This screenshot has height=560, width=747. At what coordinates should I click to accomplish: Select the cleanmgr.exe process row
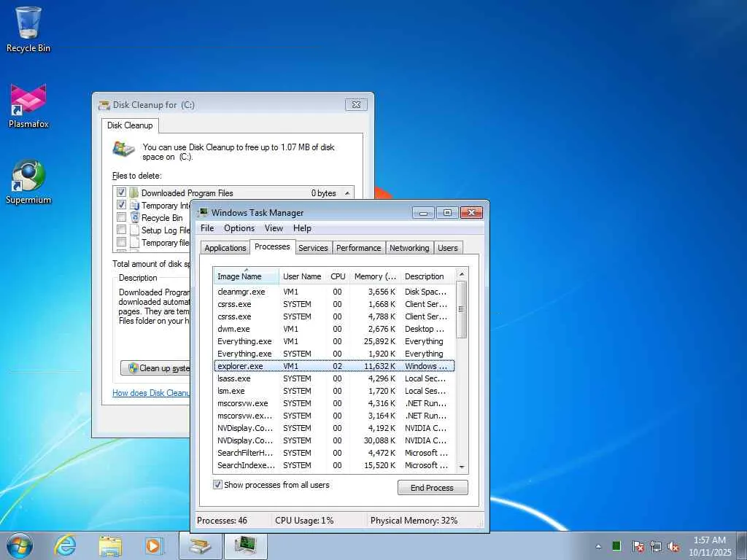tap(333, 292)
